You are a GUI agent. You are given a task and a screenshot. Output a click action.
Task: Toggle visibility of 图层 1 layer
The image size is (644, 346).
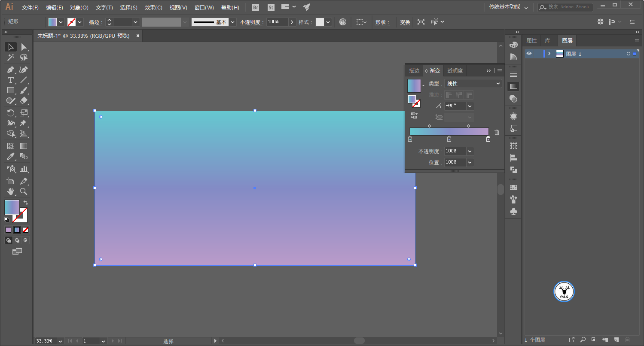point(529,54)
